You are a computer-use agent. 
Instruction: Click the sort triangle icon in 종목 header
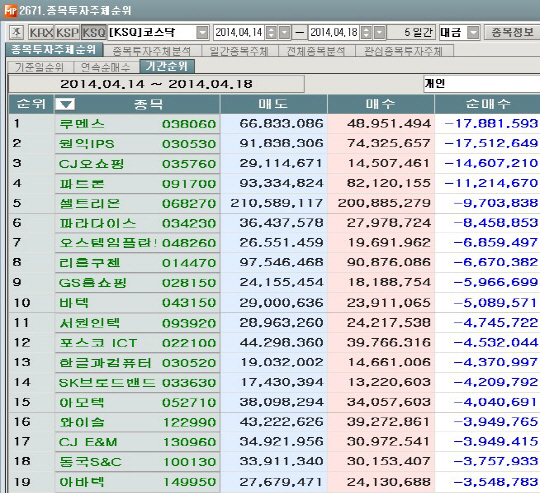click(x=65, y=104)
